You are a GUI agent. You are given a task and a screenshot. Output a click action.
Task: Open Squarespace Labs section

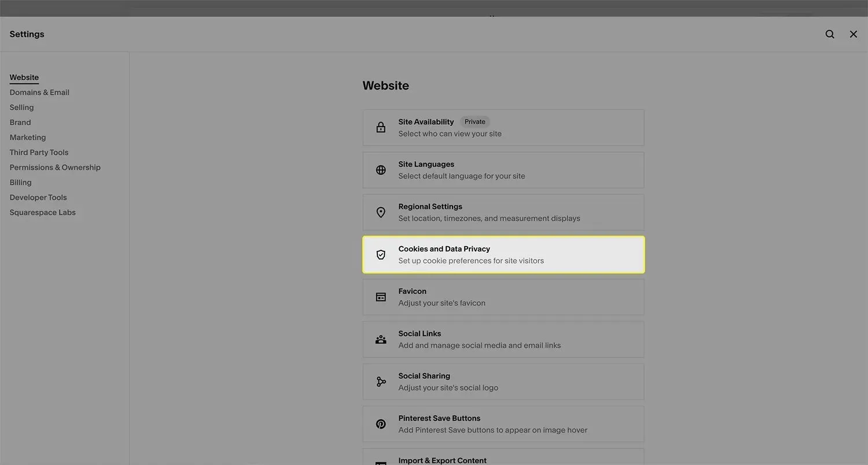click(x=42, y=213)
